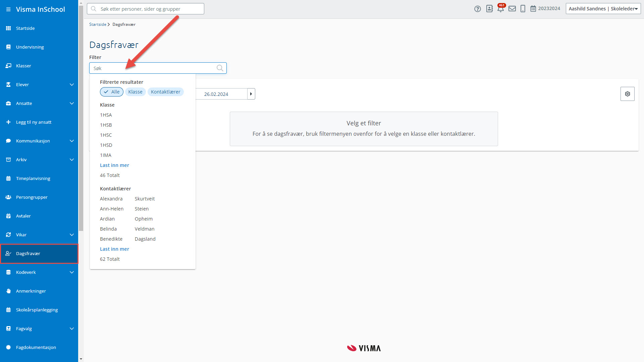644x362 pixels.
Task: Open Avtaler in the sidebar
Action: tap(39, 216)
